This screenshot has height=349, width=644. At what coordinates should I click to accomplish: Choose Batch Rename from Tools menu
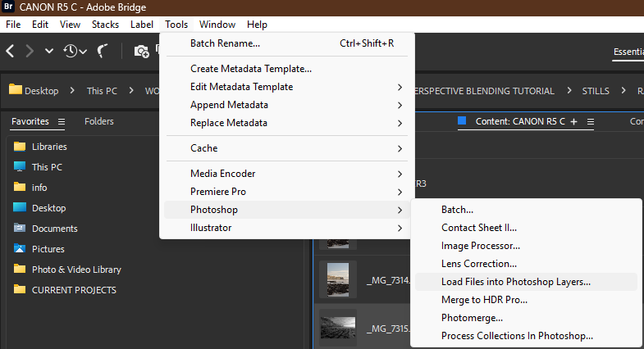tap(287, 43)
